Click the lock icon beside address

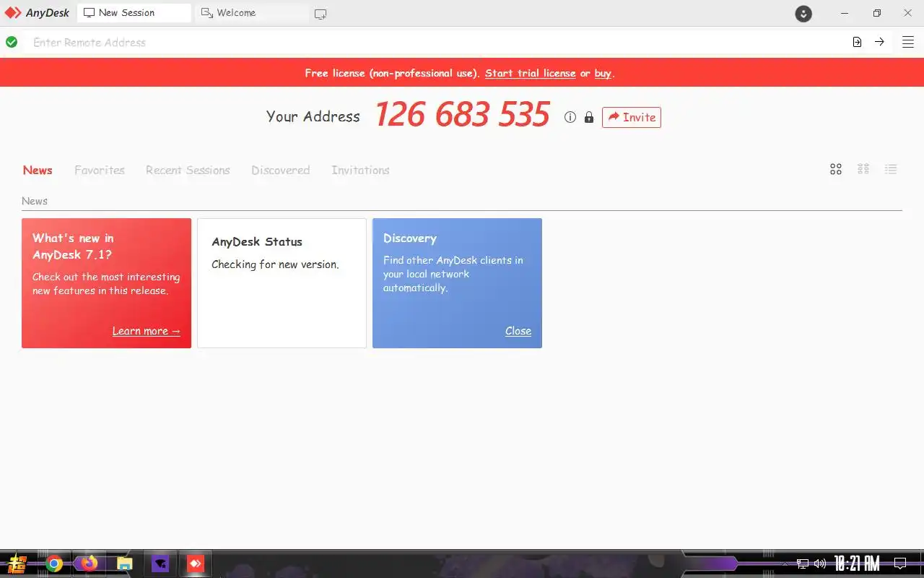(x=589, y=117)
